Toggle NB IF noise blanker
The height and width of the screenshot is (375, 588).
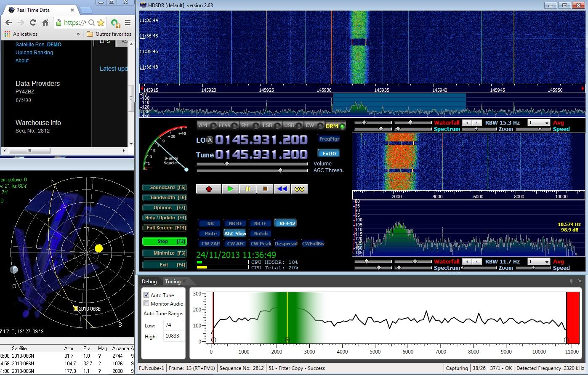(x=260, y=223)
